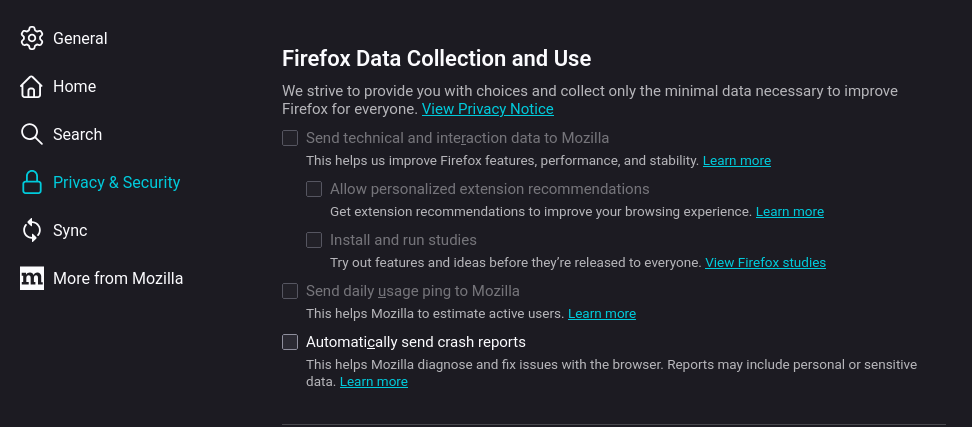The height and width of the screenshot is (427, 972).
Task: Click the General gear icon
Action: click(x=32, y=39)
